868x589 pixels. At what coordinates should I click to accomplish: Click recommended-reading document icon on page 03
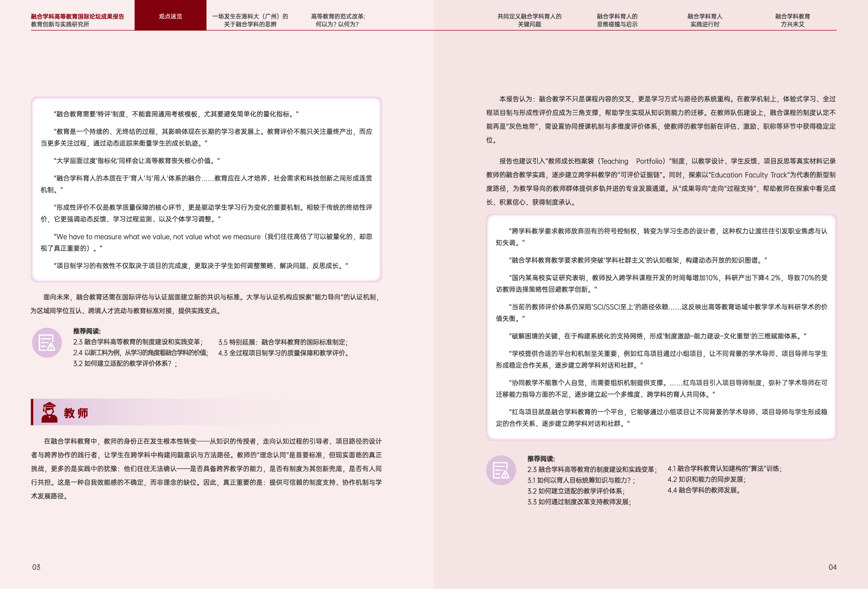click(x=47, y=343)
